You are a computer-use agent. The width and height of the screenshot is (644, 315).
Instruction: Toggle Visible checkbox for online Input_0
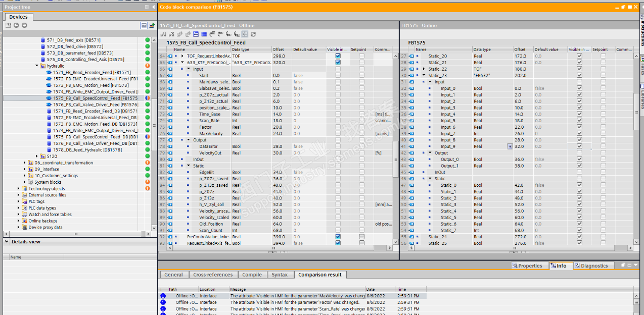point(579,88)
